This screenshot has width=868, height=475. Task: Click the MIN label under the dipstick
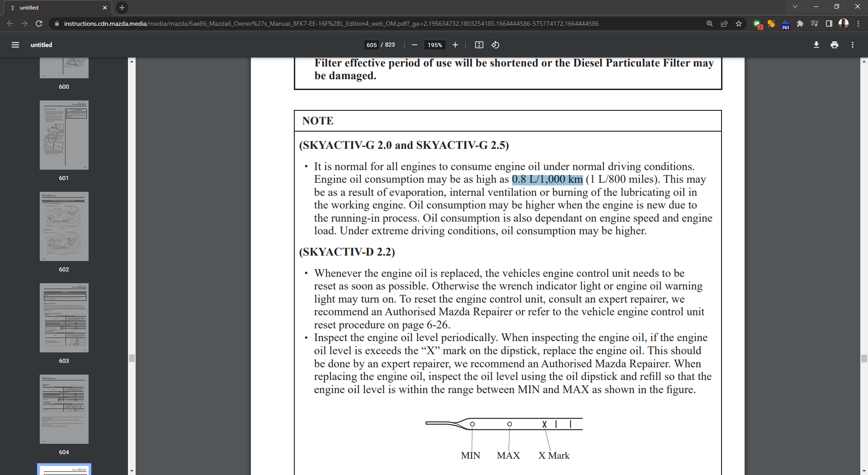471,456
